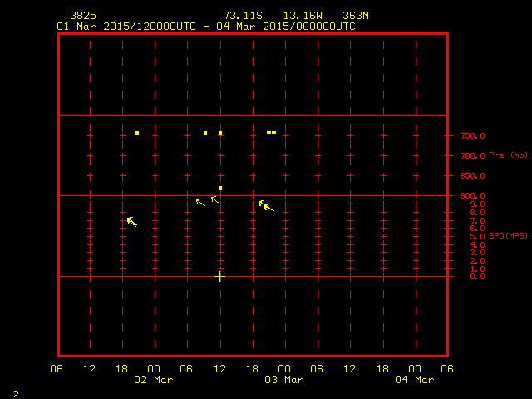The height and width of the screenshot is (399, 532).
Task: Click first yellow pressure square after 18 on 01 Mar
Action: [x=136, y=133]
